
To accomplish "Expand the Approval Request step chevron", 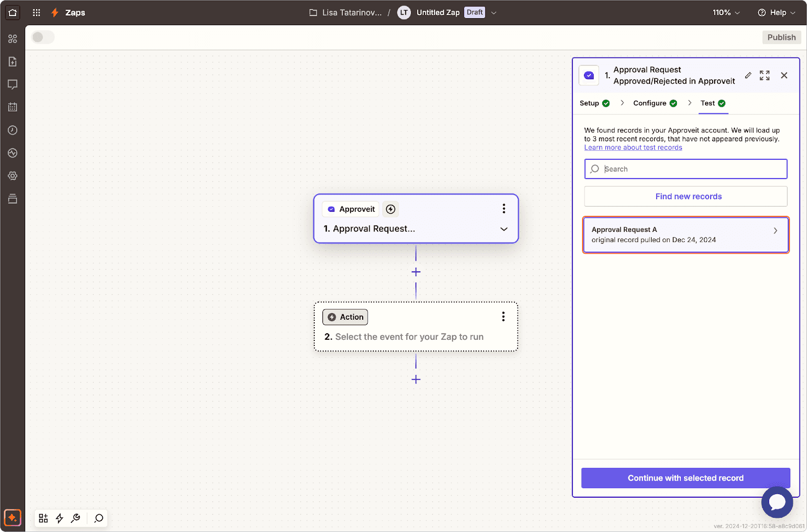I will (x=504, y=229).
